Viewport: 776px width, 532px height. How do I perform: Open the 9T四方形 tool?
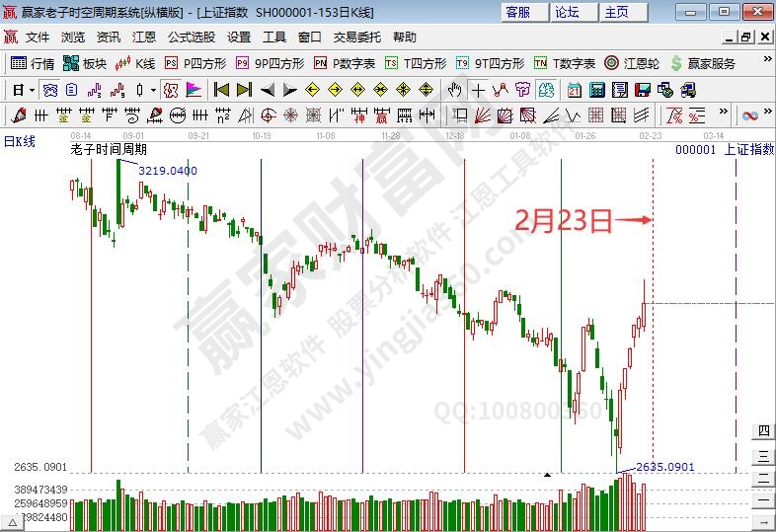point(490,63)
